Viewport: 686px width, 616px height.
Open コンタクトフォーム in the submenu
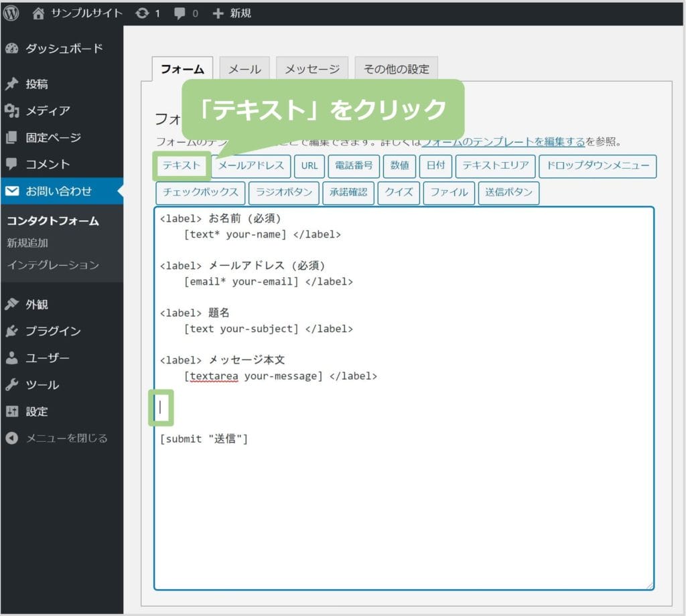pos(53,221)
